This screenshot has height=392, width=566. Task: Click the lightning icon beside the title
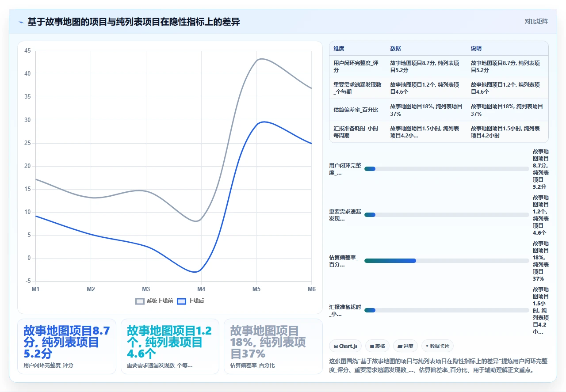(21, 22)
